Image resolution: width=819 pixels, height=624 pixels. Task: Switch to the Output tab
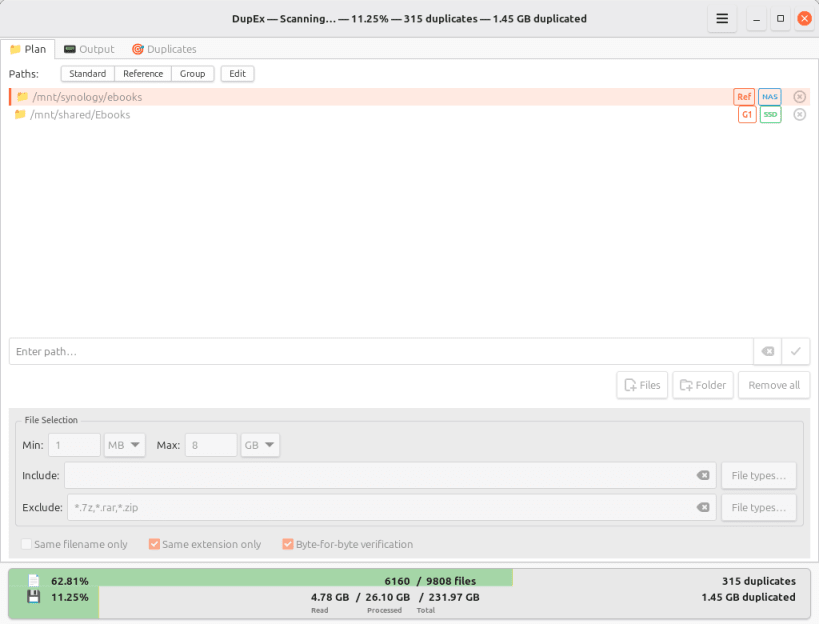pyautogui.click(x=89, y=49)
